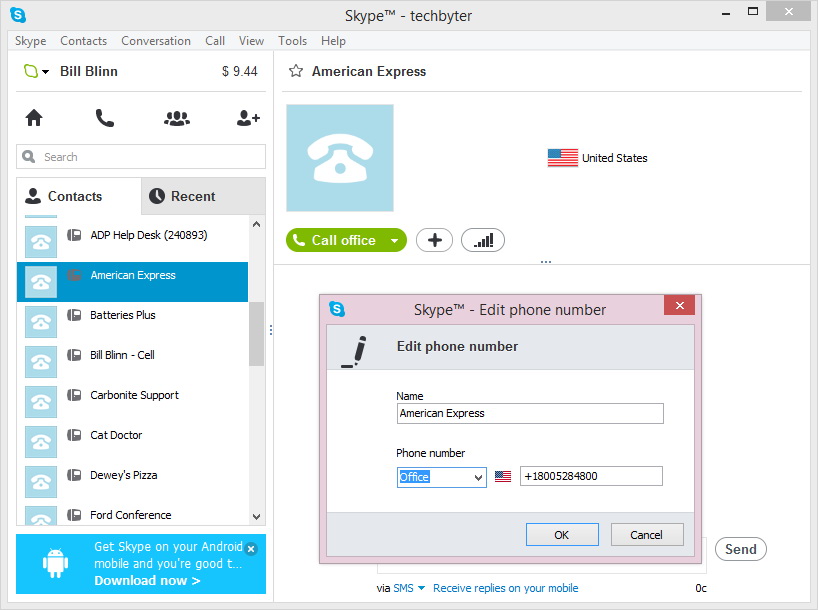Click the Skype logo in main title bar
The height and width of the screenshot is (610, 818).
[x=18, y=15]
